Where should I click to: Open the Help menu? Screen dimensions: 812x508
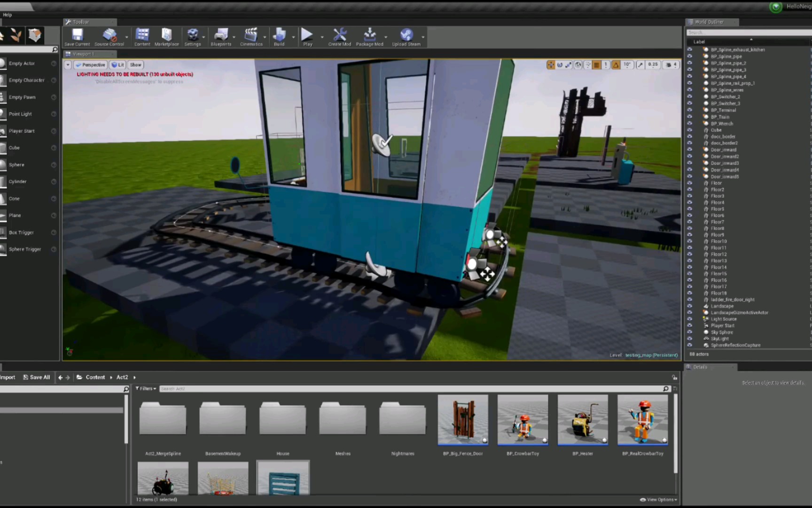pyautogui.click(x=7, y=15)
